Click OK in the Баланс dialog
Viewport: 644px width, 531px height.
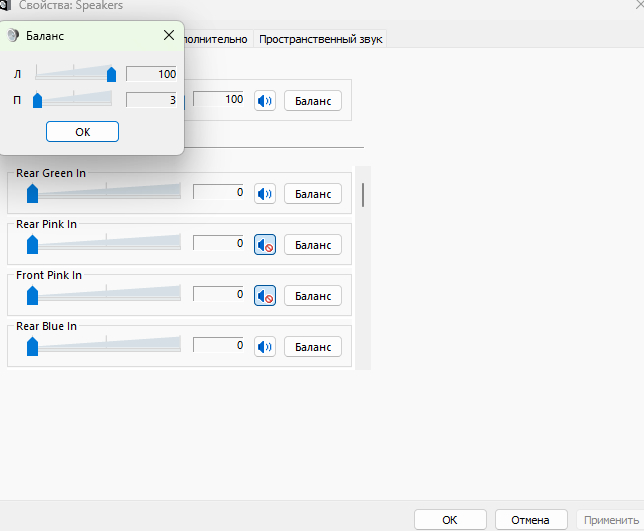[82, 131]
